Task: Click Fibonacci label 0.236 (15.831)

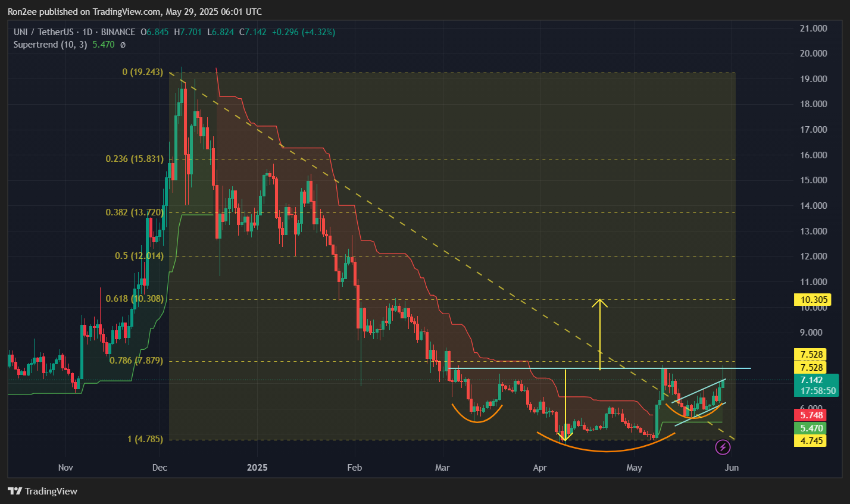Action: 135,159
